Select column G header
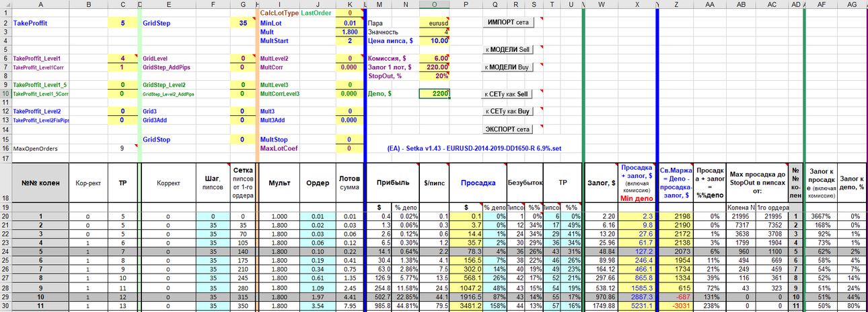The width and height of the screenshot is (868, 312). (242, 4)
